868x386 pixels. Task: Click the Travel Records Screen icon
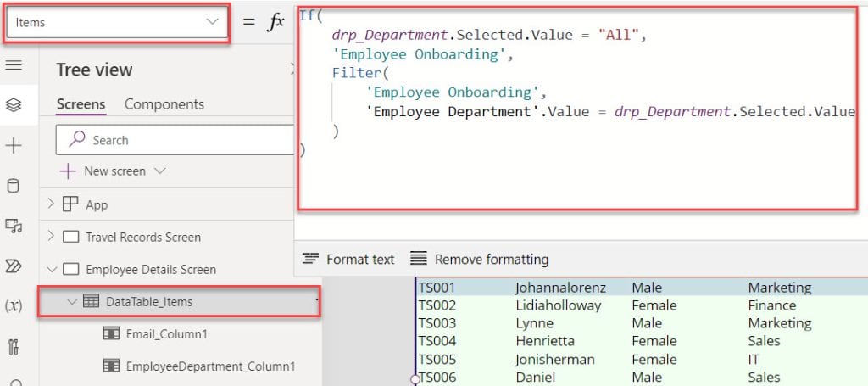[x=71, y=237]
